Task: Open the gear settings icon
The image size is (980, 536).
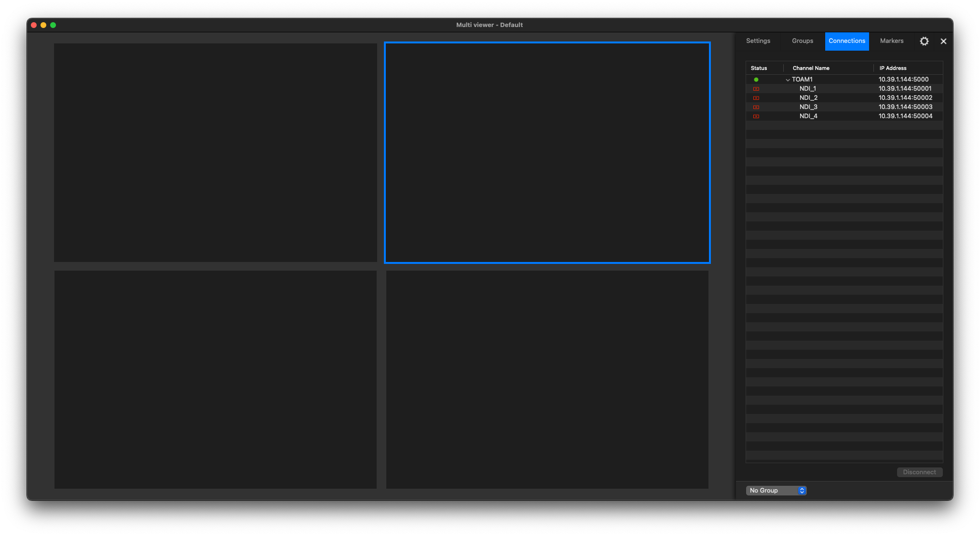Action: click(924, 41)
